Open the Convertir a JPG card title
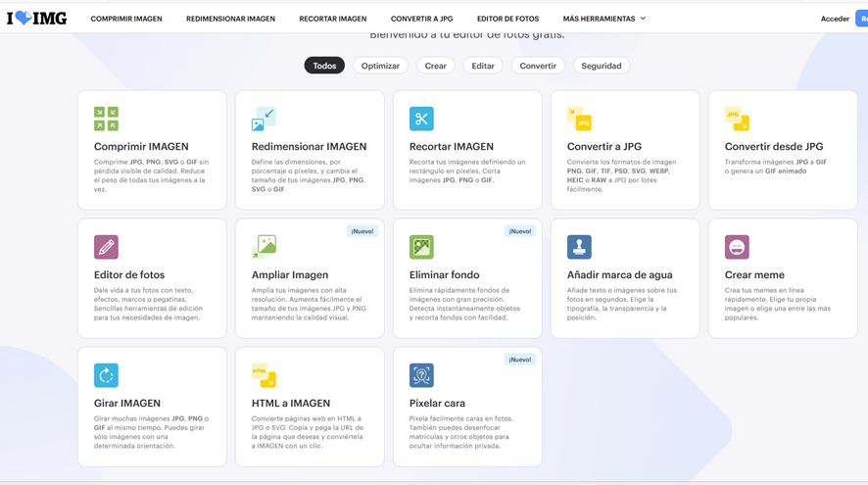Screen dimensions: 868x485 (603, 146)
